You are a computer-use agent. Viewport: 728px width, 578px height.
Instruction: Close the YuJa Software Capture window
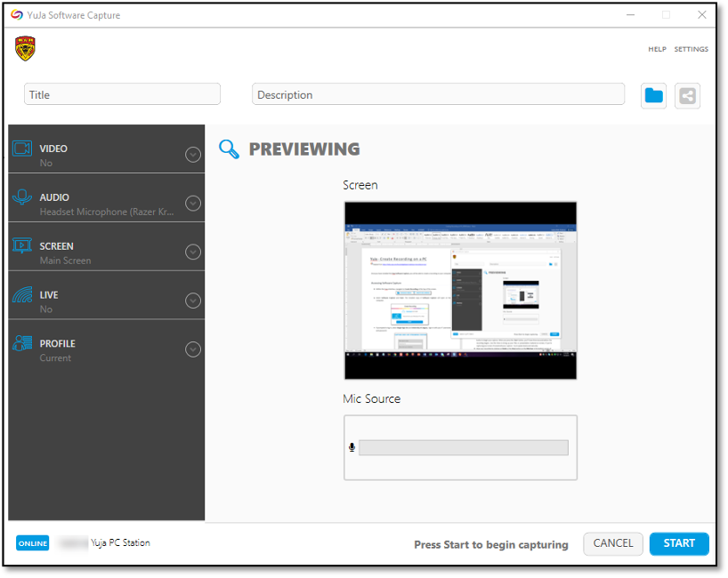(x=702, y=15)
